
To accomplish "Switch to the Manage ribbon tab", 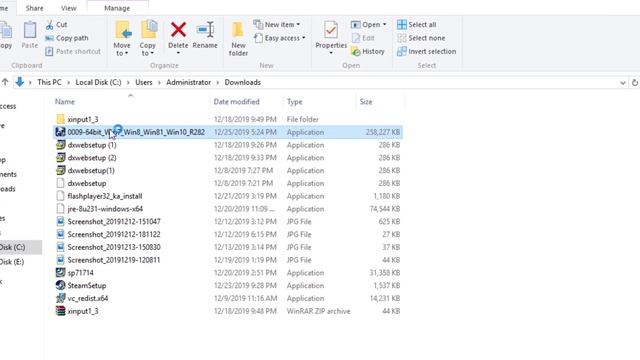I will pos(117,8).
